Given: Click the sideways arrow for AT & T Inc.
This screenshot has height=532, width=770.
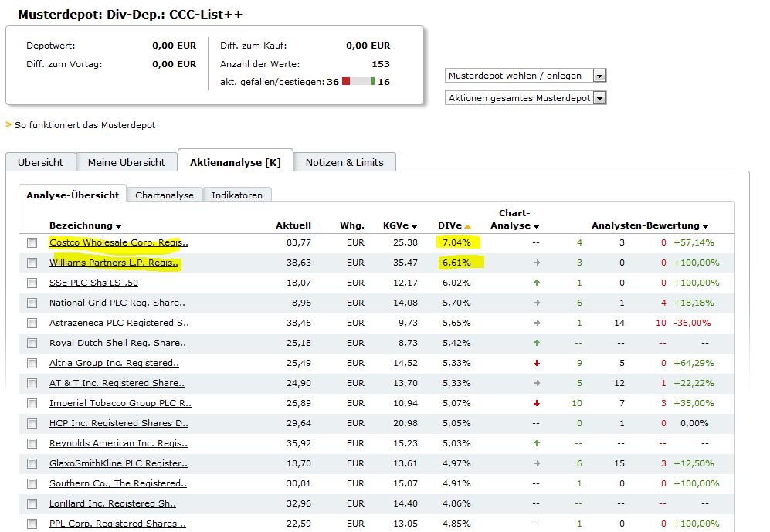Looking at the screenshot, I should coord(537,383).
